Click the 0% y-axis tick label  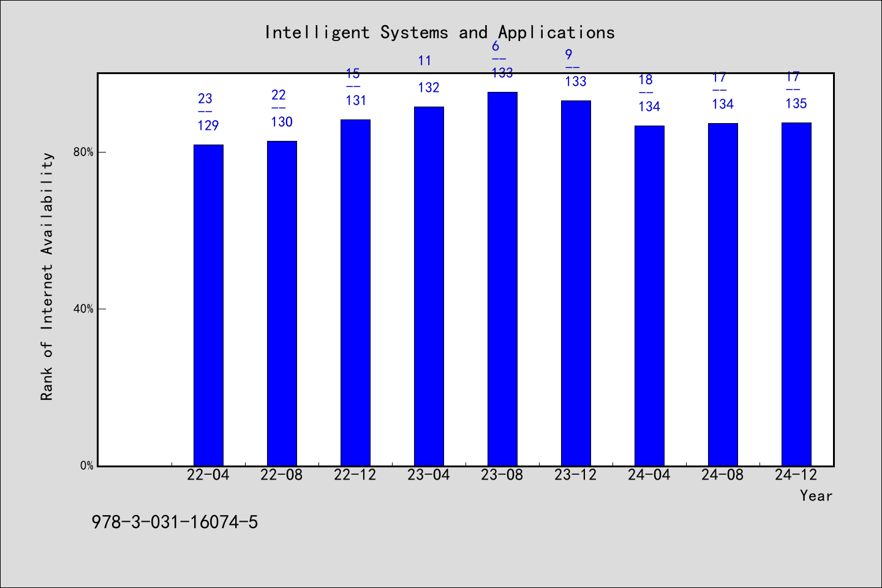(x=87, y=466)
